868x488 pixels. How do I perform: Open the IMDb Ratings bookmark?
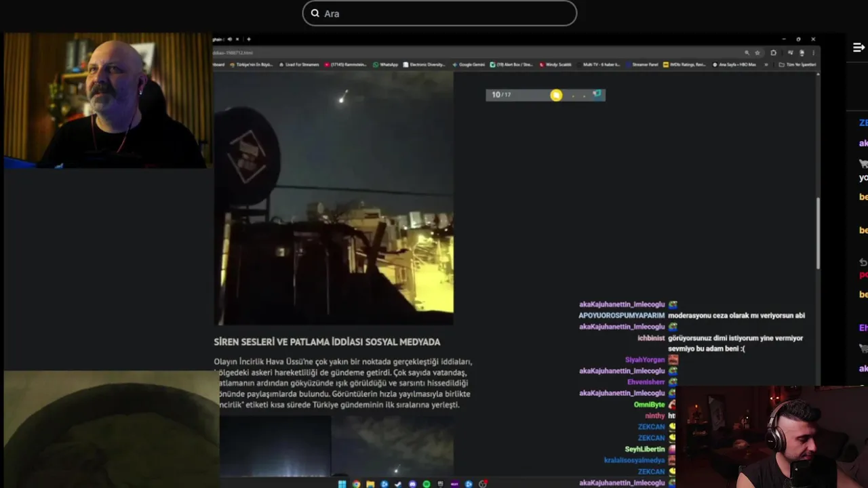coord(685,64)
